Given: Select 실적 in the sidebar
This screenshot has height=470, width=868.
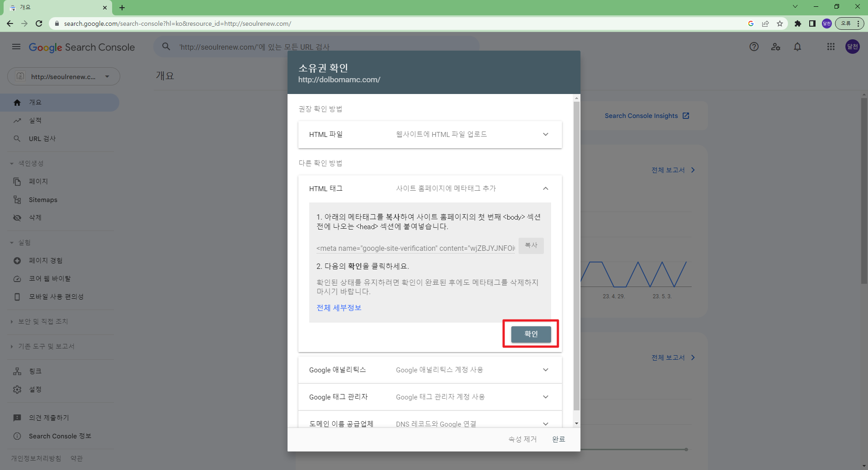Looking at the screenshot, I should coord(35,121).
